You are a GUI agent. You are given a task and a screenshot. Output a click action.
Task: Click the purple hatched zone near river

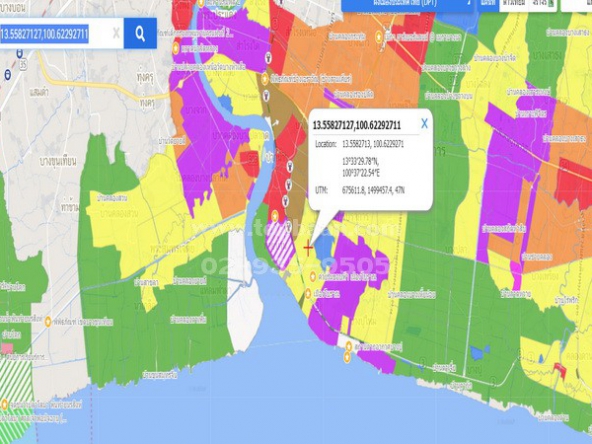280,244
